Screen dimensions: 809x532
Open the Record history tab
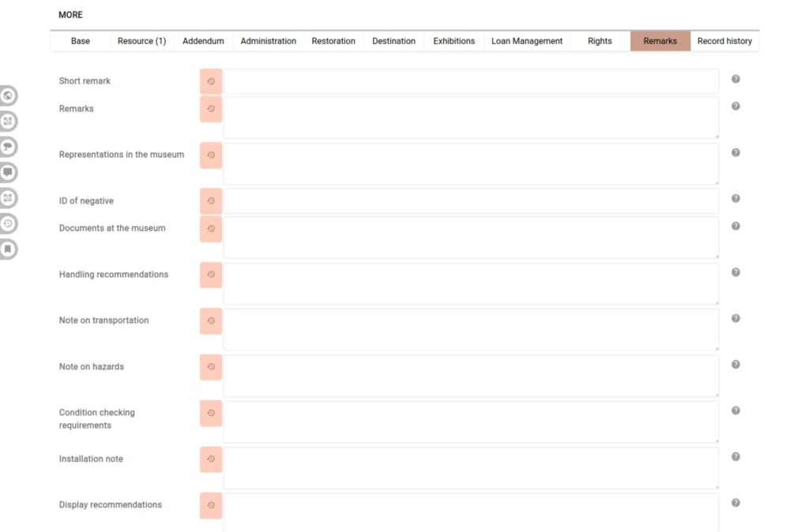click(724, 41)
